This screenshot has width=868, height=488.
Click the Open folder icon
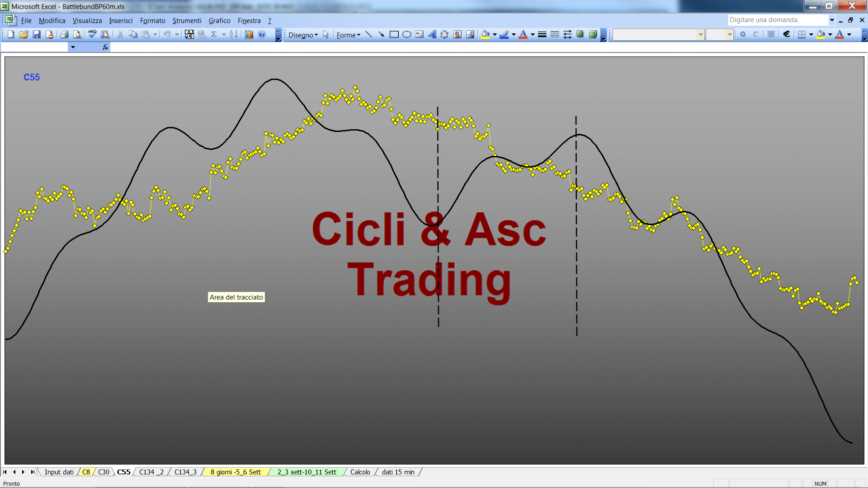click(x=24, y=34)
